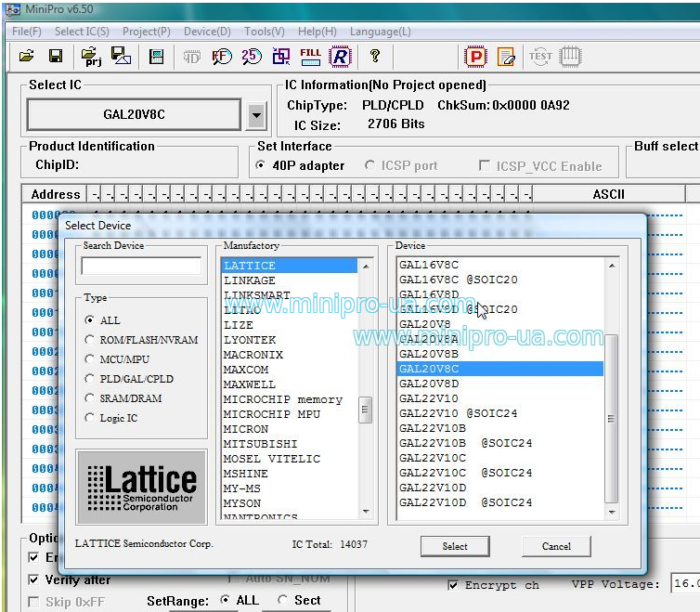Open a file with the folder icon

(27, 57)
